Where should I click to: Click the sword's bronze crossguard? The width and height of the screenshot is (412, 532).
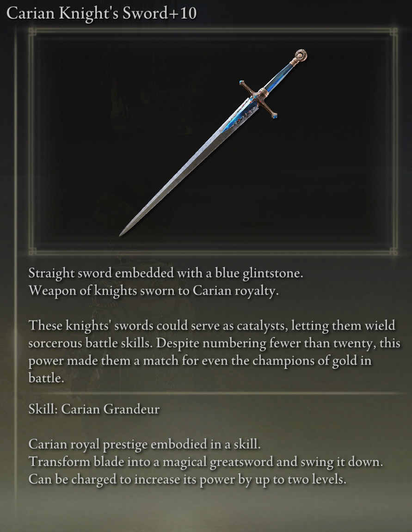(x=259, y=99)
